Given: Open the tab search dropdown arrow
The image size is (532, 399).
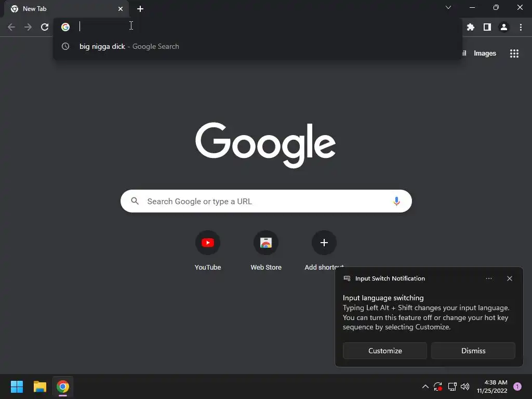Looking at the screenshot, I should [x=448, y=7].
